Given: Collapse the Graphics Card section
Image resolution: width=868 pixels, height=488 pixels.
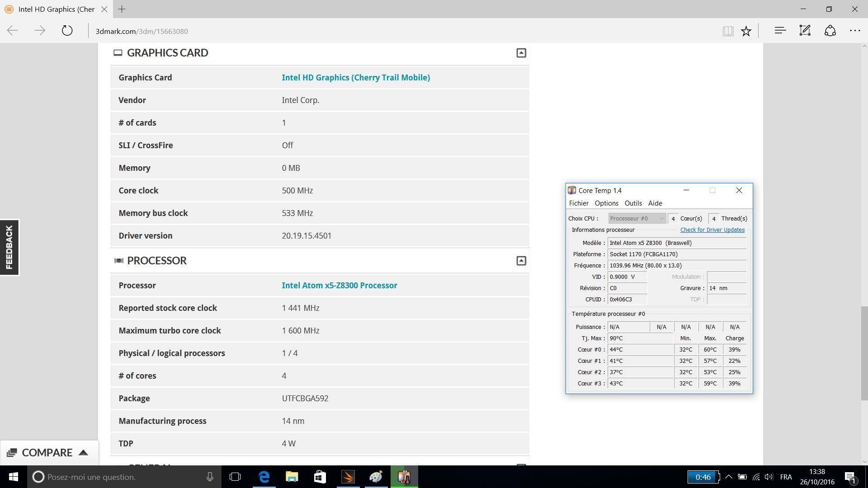Looking at the screenshot, I should click(521, 53).
